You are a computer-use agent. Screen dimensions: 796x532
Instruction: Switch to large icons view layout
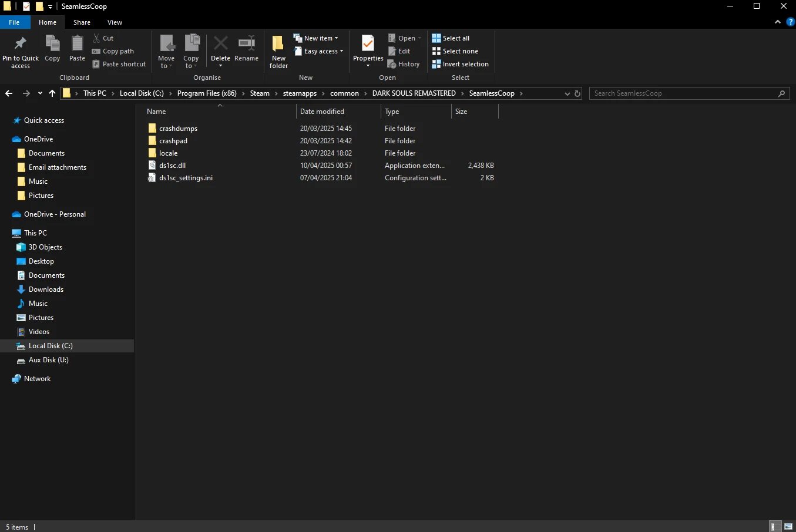[x=788, y=527]
